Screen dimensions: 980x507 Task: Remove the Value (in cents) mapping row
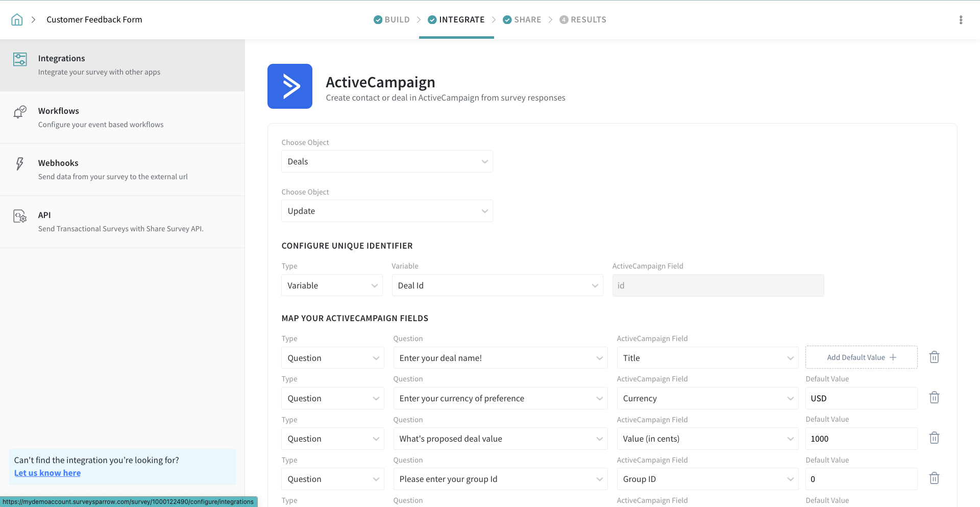click(x=934, y=438)
